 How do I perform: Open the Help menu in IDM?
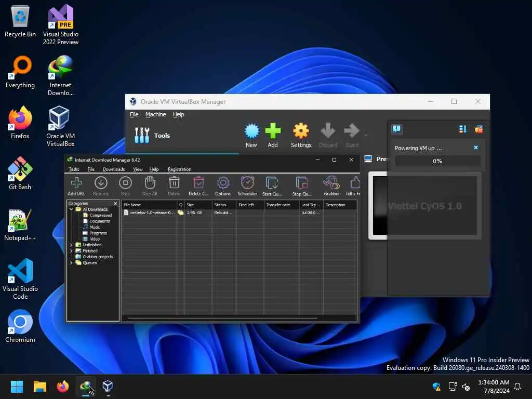154,169
